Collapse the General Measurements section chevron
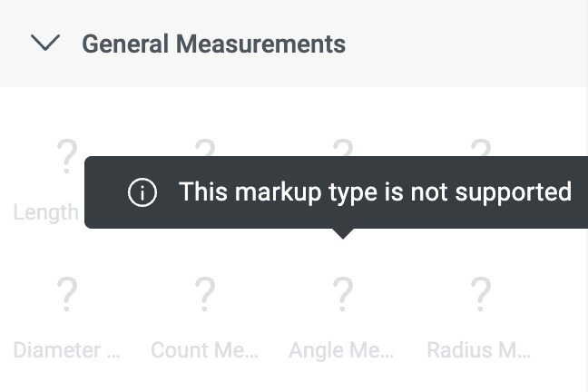This screenshot has width=588, height=392. point(44,43)
